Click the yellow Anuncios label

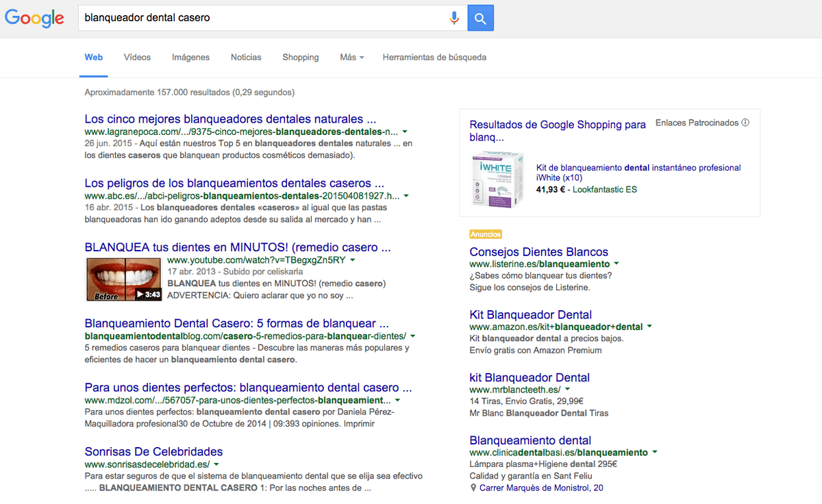coord(486,234)
